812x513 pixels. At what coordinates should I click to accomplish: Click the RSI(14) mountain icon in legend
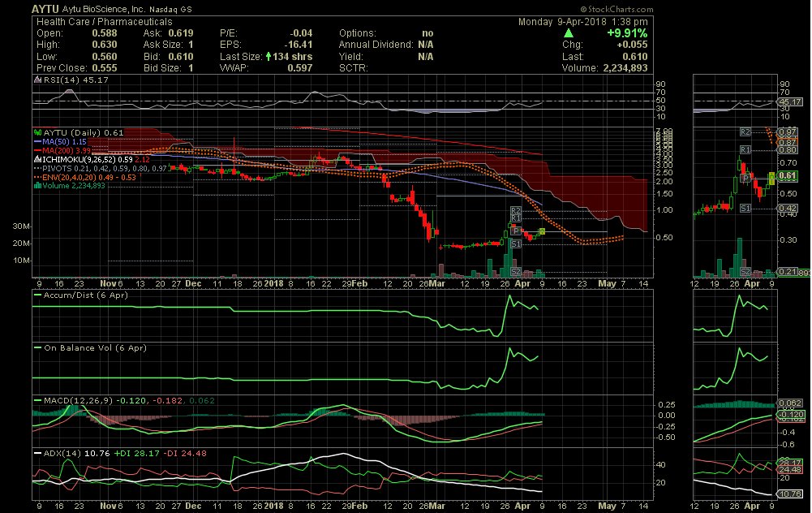pyautogui.click(x=38, y=80)
